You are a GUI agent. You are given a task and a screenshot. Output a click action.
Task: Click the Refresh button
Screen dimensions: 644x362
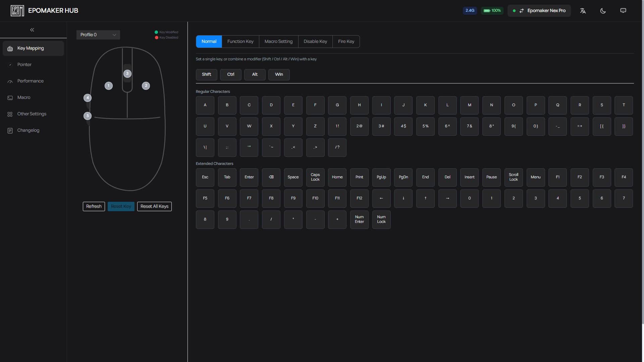coord(94,206)
